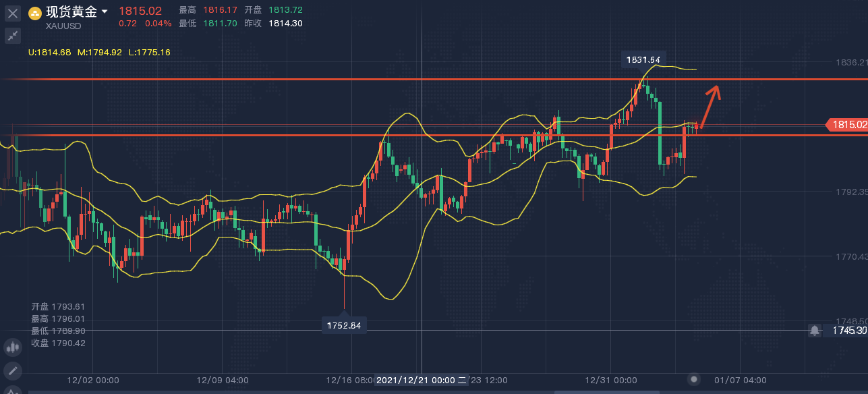The height and width of the screenshot is (394, 868).
Task: Click the 最高 1816.17 header value
Action: click(208, 10)
